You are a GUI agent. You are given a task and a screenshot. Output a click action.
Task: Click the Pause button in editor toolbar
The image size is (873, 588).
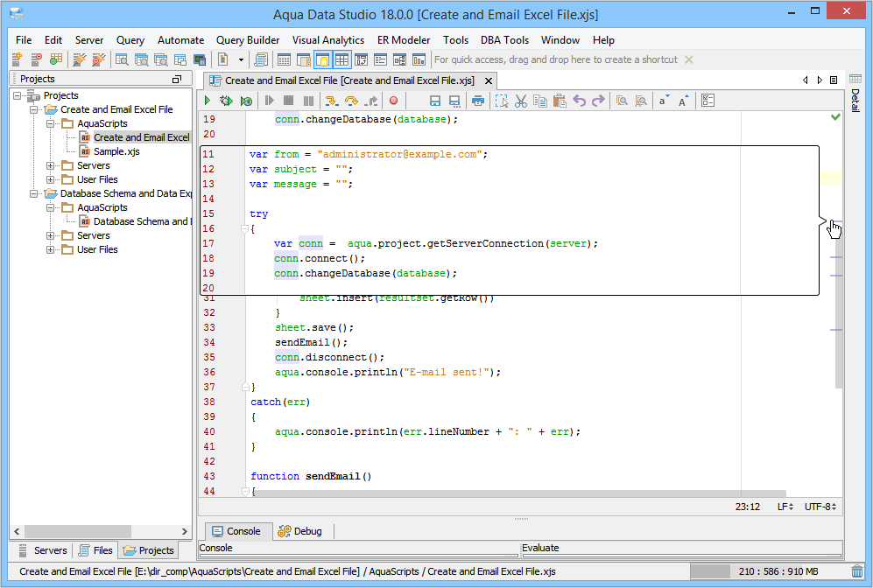tap(308, 101)
